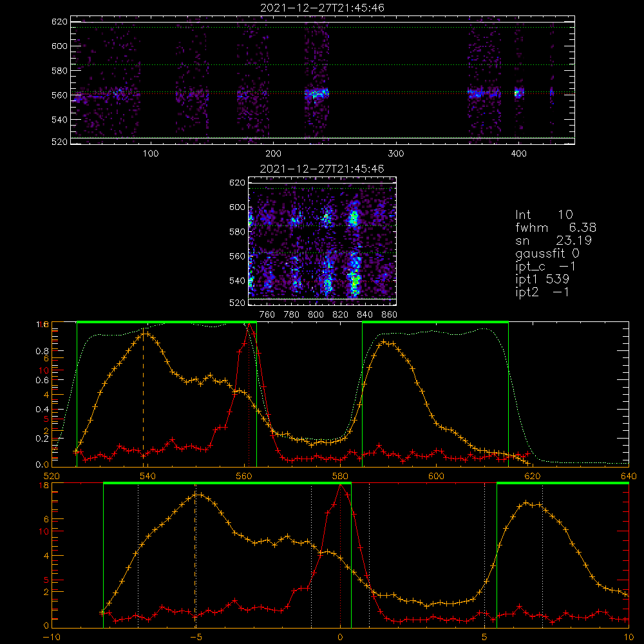Click x-axis label 820 under the small image
Viewport: 644px width, 644px height.
pos(341,315)
